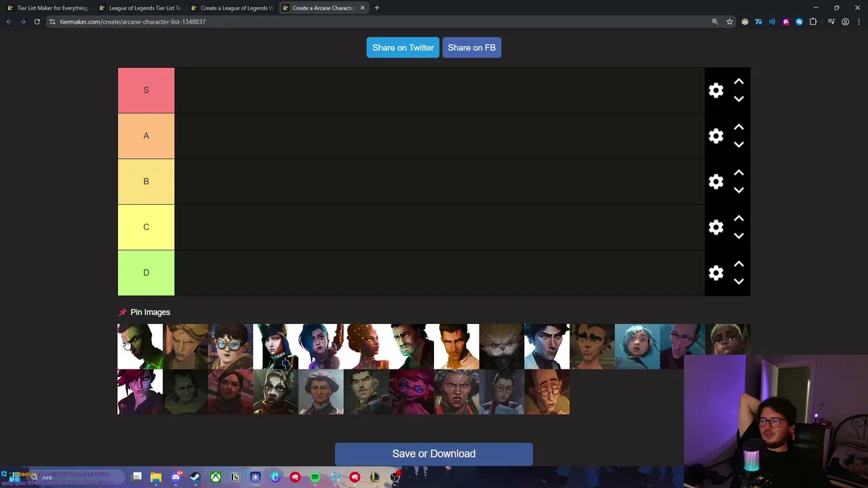
Task: Select the light-blue-haired child image
Action: click(637, 346)
